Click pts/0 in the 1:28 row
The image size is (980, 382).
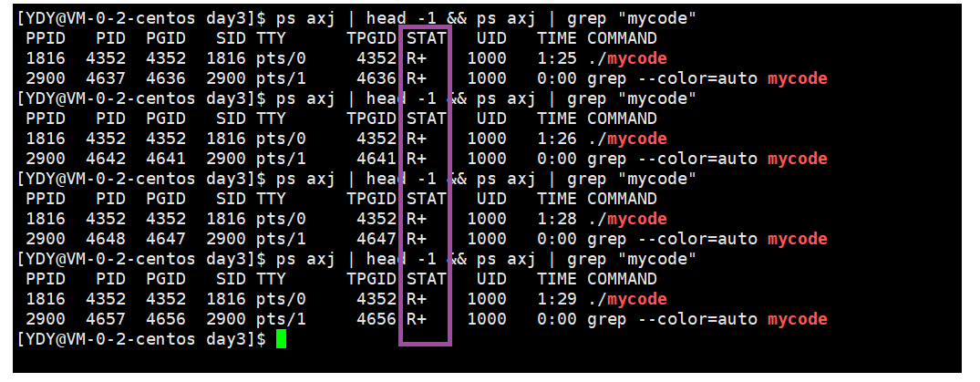(281, 219)
